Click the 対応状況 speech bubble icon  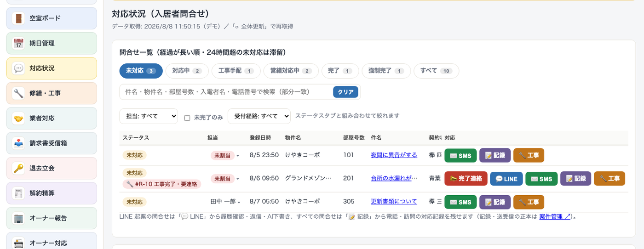pos(18,68)
